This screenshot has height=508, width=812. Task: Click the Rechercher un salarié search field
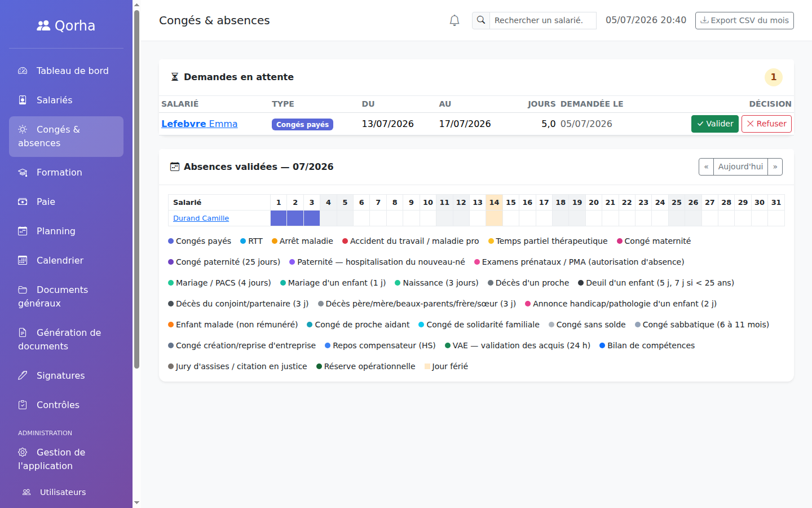point(543,20)
